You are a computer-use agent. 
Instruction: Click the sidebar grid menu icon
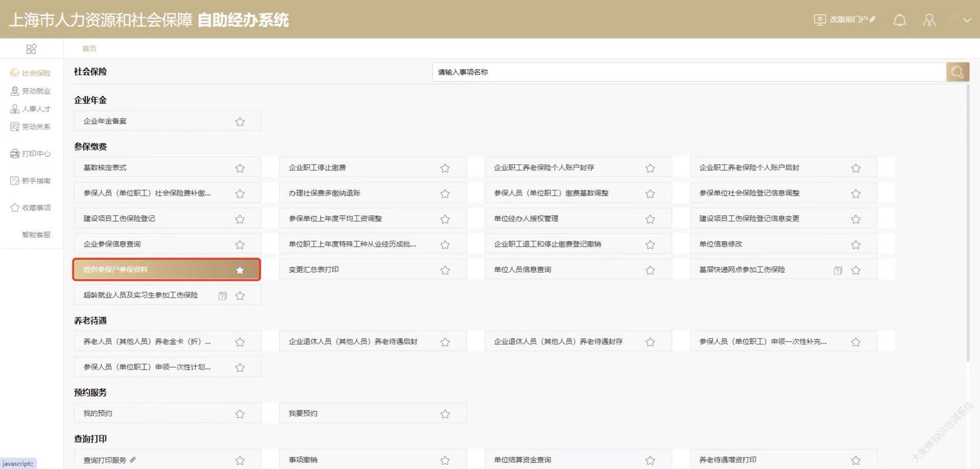31,48
